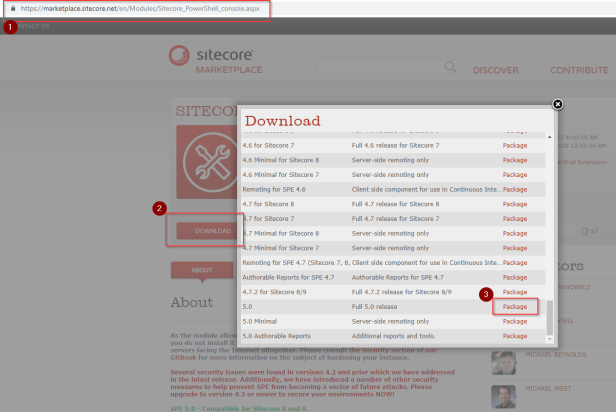
Task: Download Package for 4.7 for Sitecore 8
Action: [x=515, y=203]
